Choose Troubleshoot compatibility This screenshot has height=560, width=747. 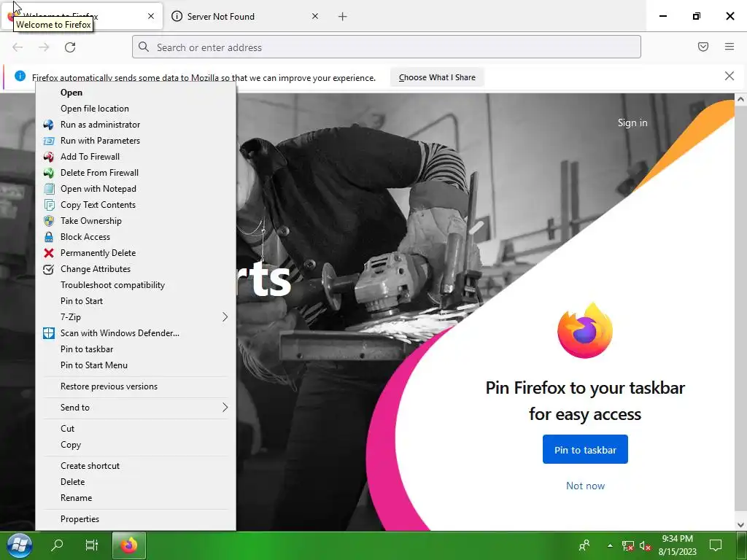112,285
